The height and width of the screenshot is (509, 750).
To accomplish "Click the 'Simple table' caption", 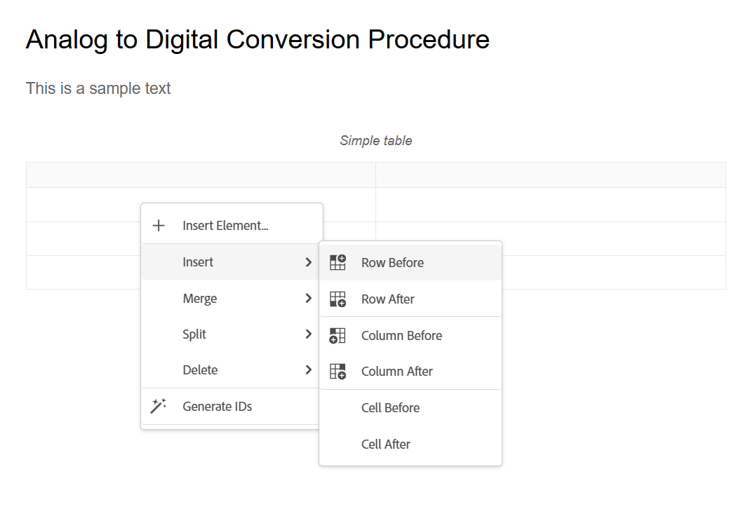I will [x=376, y=141].
